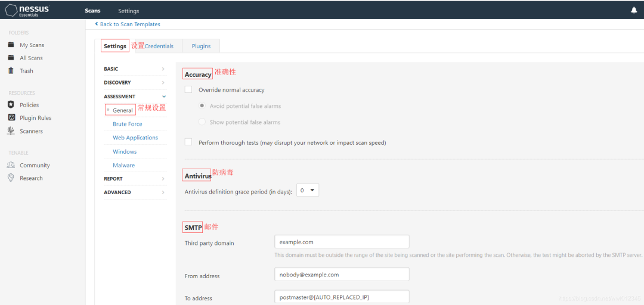Enable Perform thorough tests checkbox
644x305 pixels.
pos(188,142)
